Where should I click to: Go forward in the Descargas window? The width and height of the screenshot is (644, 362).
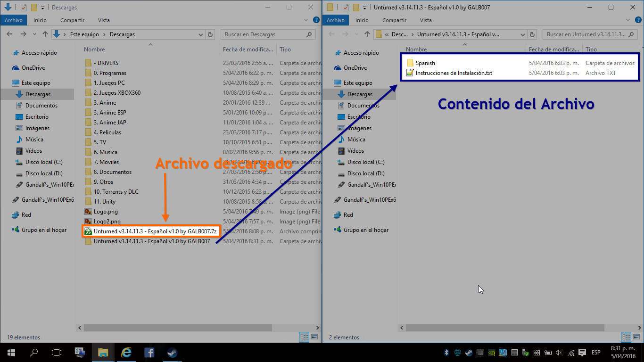(23, 34)
